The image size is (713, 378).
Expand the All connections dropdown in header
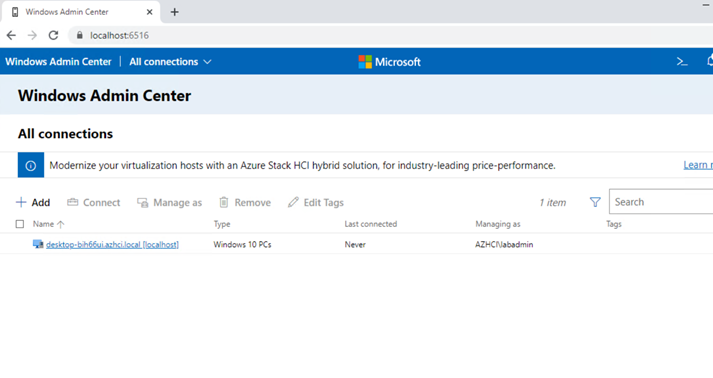point(170,62)
